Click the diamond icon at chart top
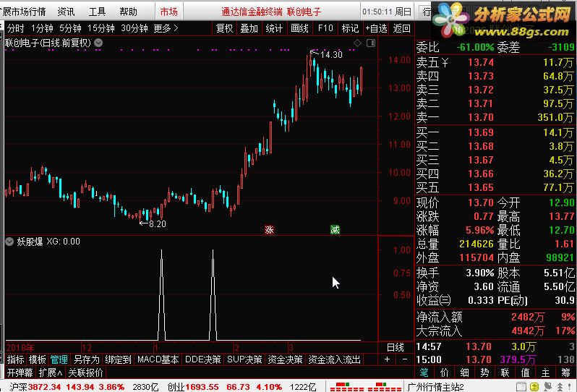 coord(357,43)
